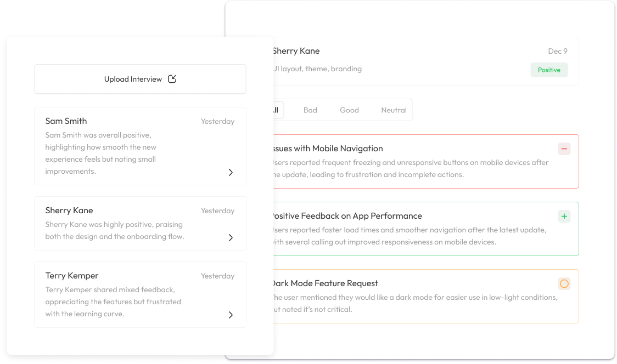
Task: Click the green plus icon on App Performance feedback
Action: click(x=564, y=216)
